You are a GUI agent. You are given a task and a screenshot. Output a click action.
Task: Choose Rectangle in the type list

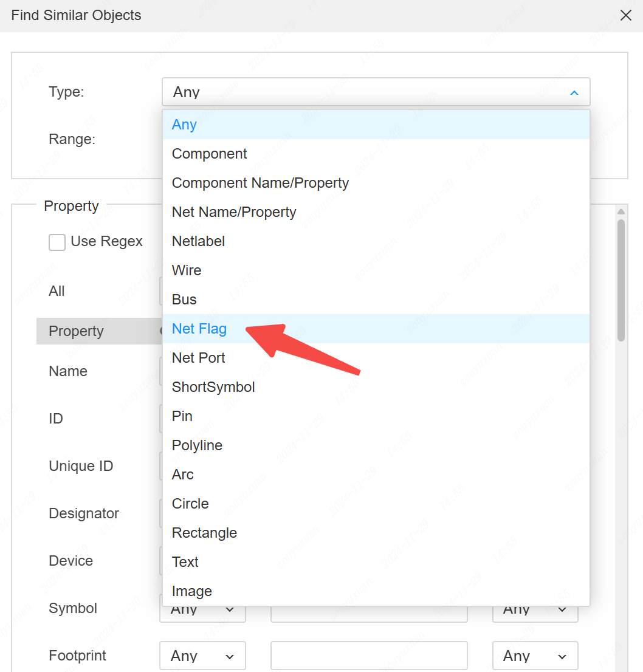pyautogui.click(x=204, y=533)
